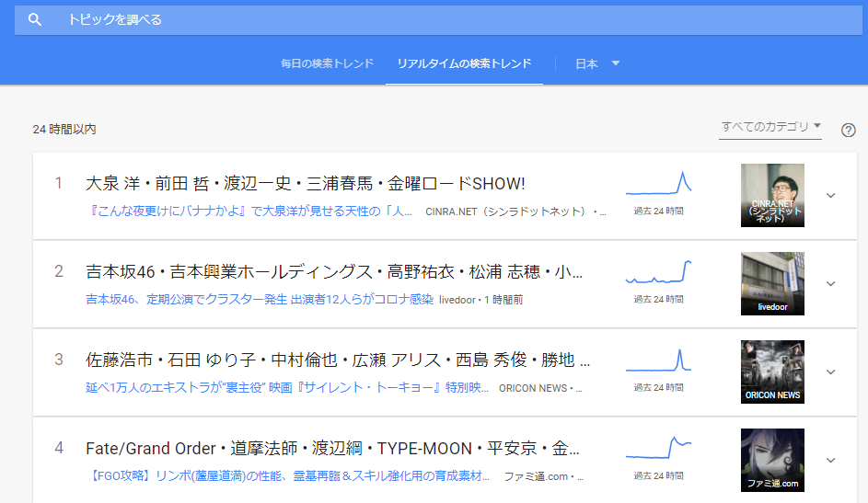This screenshot has width=868, height=503.
Task: Click the trend graph for Fate/Grand Order row
Action: (658, 448)
